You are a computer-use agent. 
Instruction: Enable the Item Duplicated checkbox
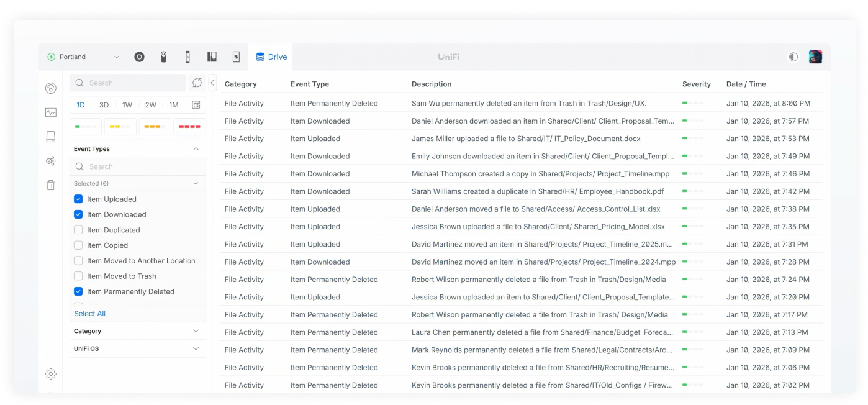click(78, 230)
